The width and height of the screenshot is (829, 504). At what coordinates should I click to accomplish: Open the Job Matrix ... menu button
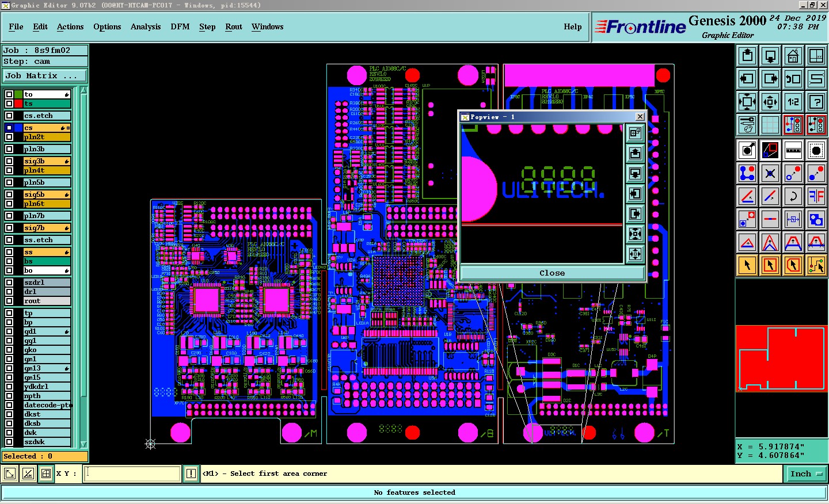click(45, 75)
